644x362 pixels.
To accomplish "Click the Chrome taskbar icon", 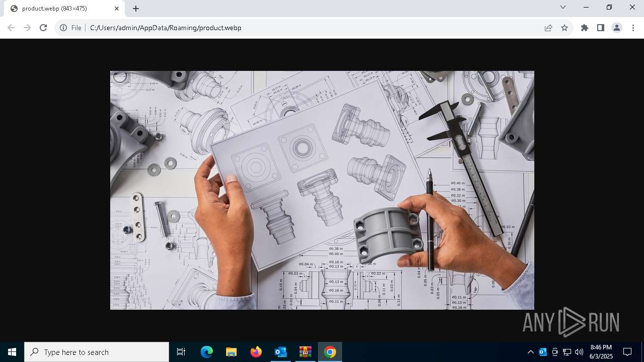I will pos(330,352).
